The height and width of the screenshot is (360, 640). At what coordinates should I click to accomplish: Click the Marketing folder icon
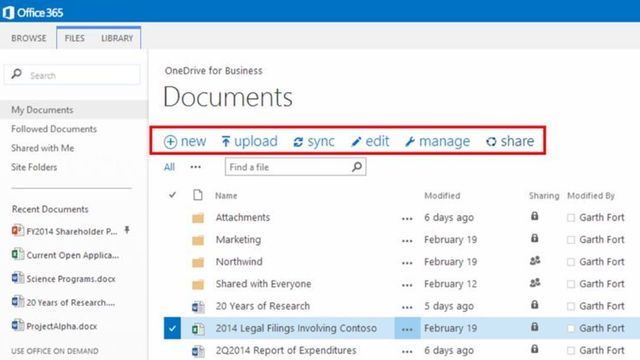pos(198,240)
